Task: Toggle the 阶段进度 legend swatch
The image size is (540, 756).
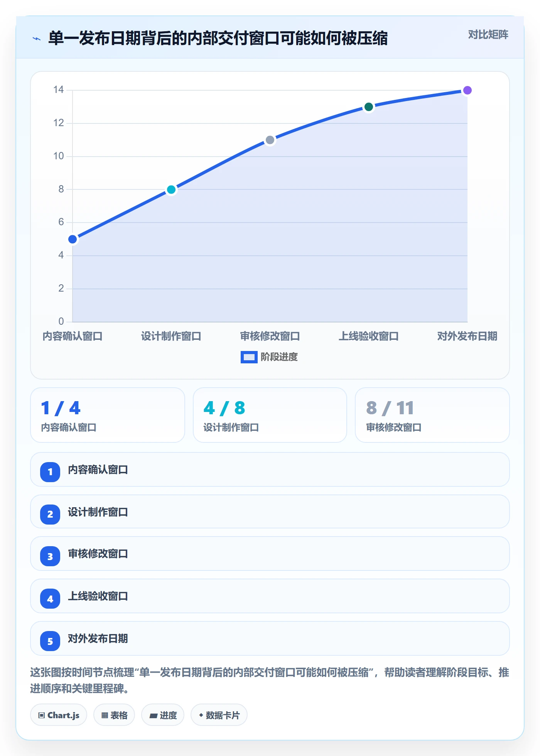Action: coord(249,357)
